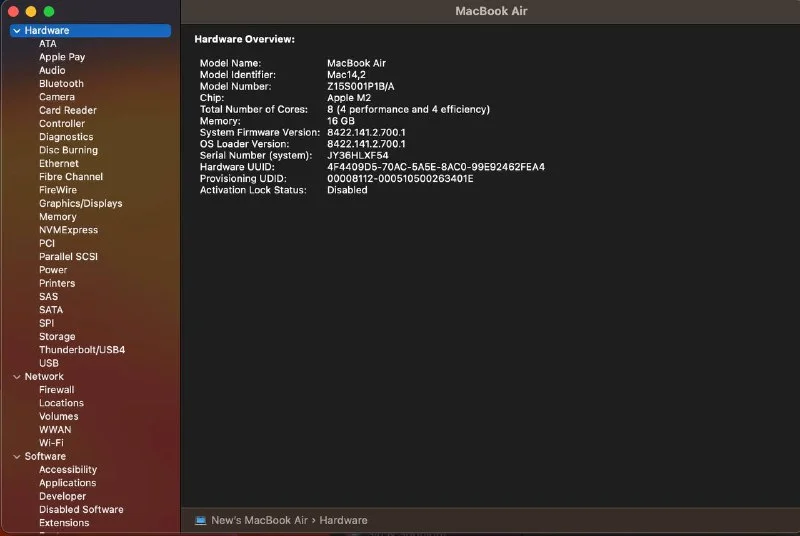This screenshot has height=536, width=800.
Task: Open the Graphics/Displays hardware entry
Action: click(x=80, y=204)
